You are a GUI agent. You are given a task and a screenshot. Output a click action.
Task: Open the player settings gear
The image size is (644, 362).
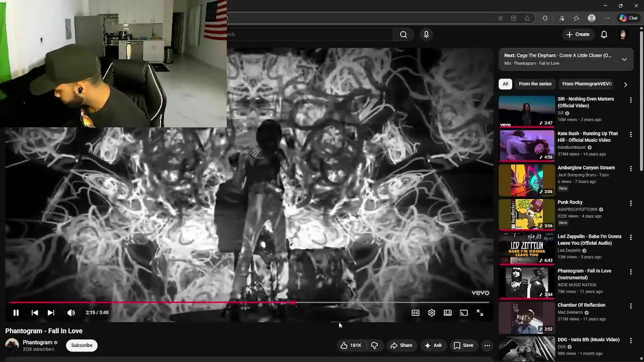tap(432, 313)
